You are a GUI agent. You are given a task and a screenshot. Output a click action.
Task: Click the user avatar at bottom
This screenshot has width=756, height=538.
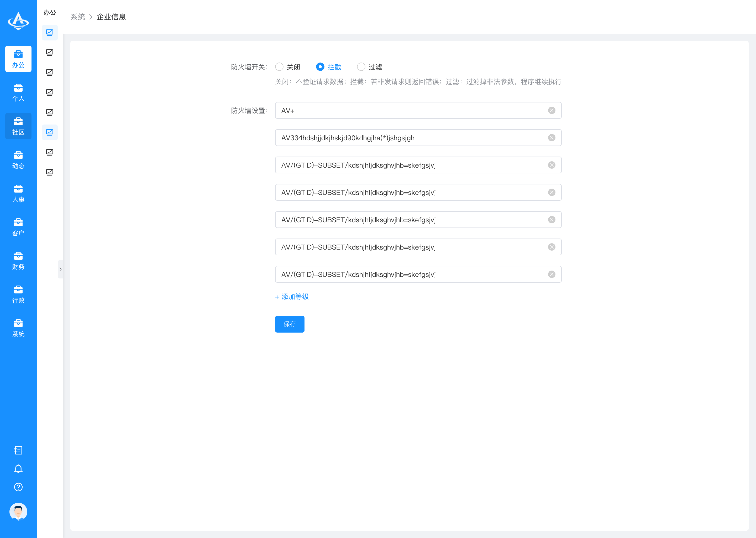coord(18,512)
